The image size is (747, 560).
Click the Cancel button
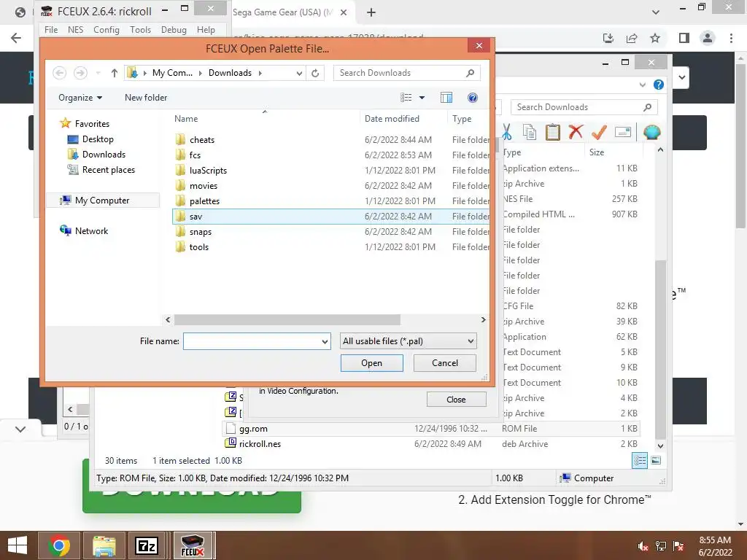(x=444, y=363)
